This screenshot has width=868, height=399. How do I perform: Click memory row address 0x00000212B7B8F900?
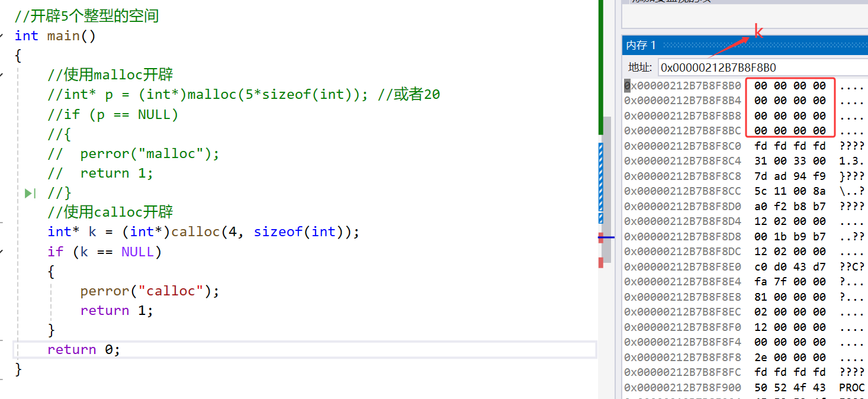pyautogui.click(x=683, y=387)
